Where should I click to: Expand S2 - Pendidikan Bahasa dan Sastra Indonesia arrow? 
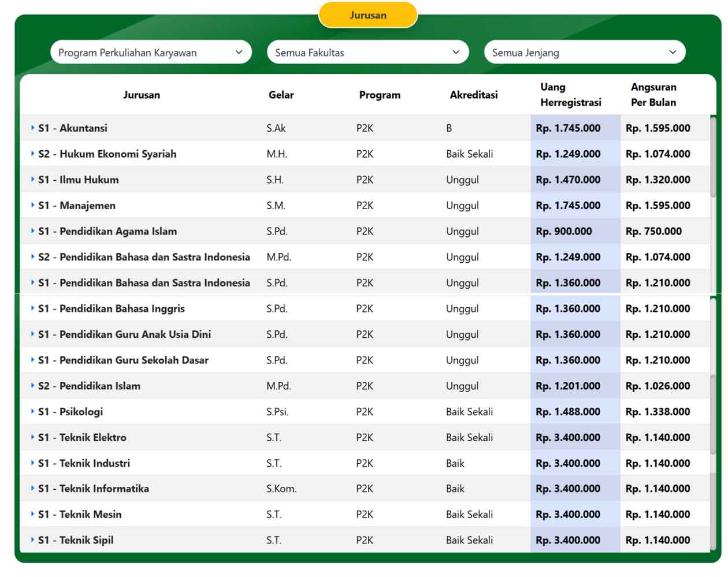pyautogui.click(x=32, y=256)
